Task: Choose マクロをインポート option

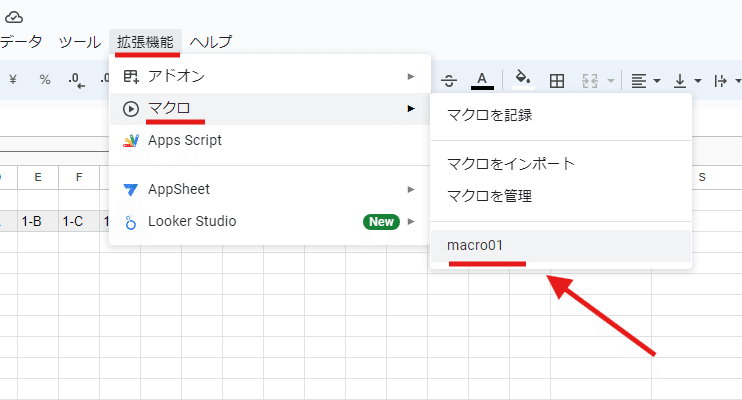Action: point(561,164)
